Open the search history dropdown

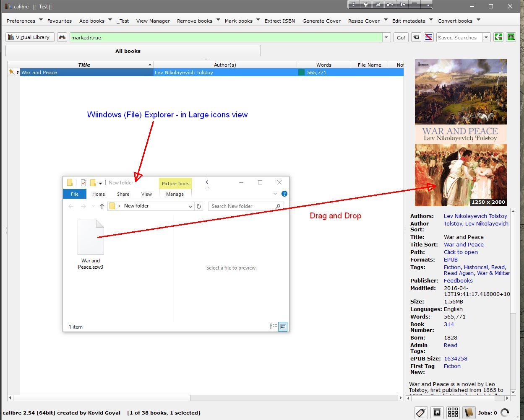point(386,37)
